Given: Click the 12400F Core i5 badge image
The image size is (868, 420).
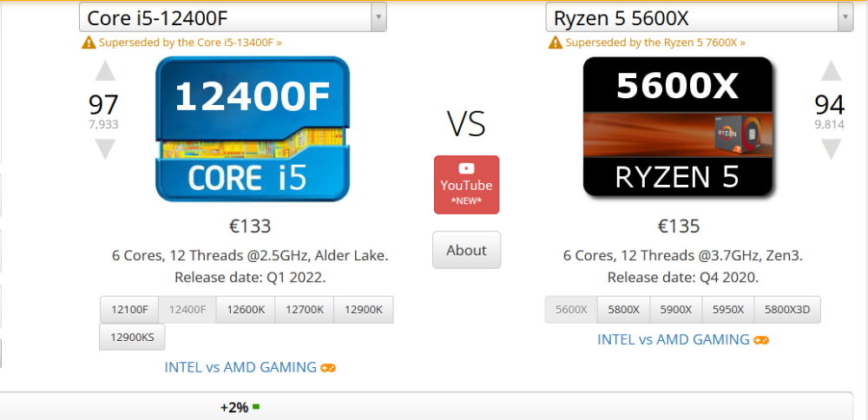Looking at the screenshot, I should pyautogui.click(x=253, y=129).
